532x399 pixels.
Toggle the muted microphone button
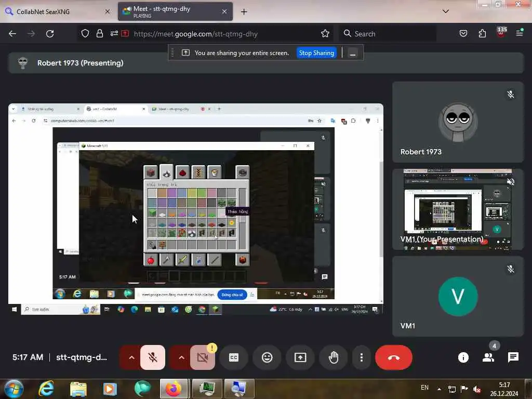pos(153,357)
